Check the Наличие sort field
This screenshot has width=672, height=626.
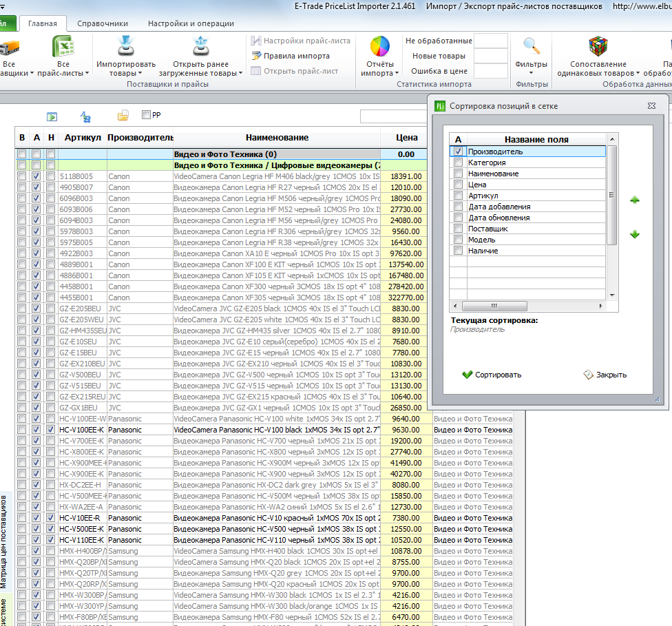(x=458, y=251)
